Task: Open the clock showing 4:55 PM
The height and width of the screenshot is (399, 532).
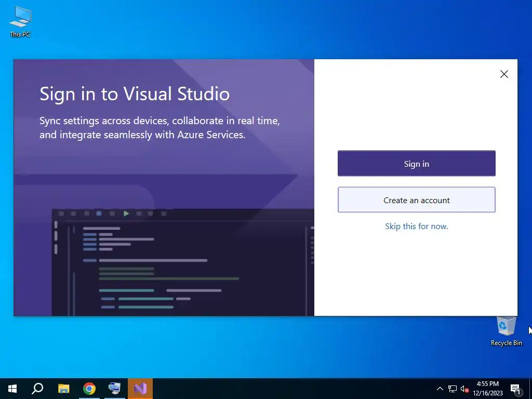Action: click(x=487, y=389)
